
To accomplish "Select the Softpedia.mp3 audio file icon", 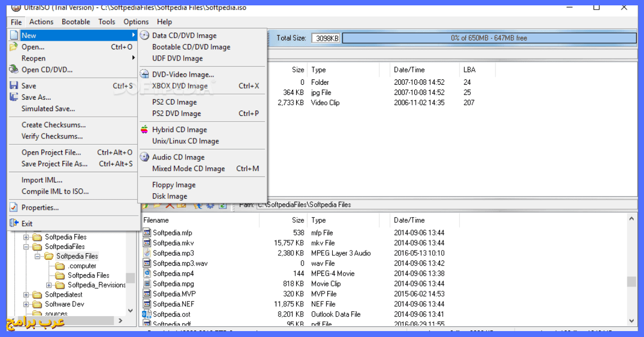I will coord(147,253).
